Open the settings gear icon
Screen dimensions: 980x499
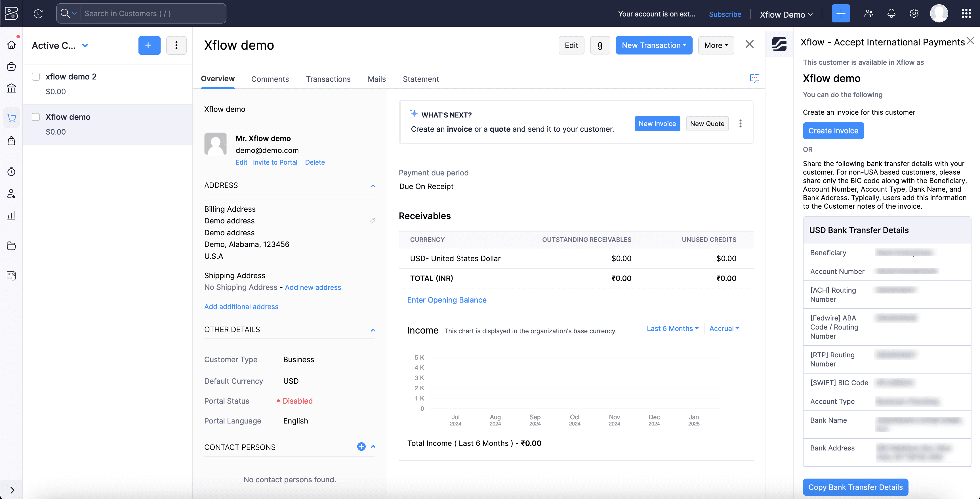(x=914, y=14)
